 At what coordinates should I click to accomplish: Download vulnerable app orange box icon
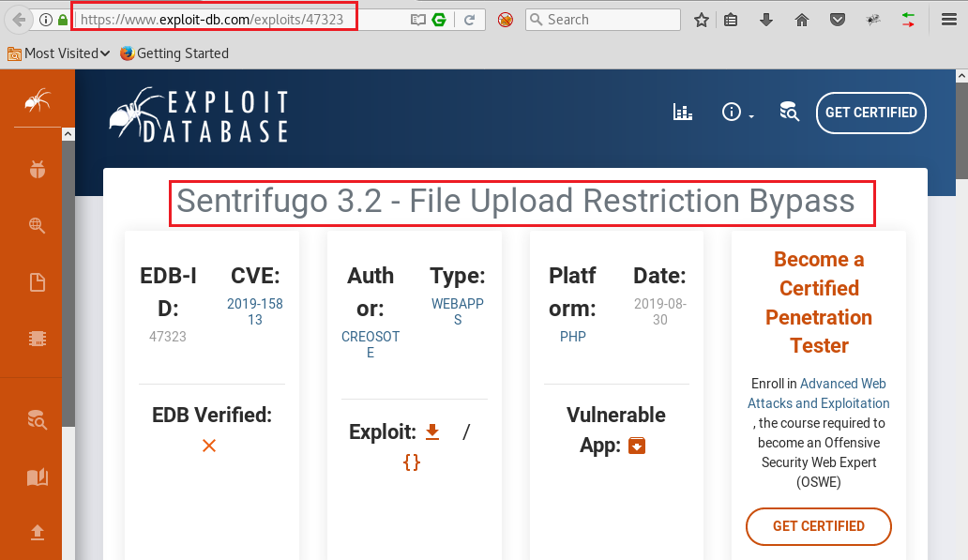click(x=637, y=446)
